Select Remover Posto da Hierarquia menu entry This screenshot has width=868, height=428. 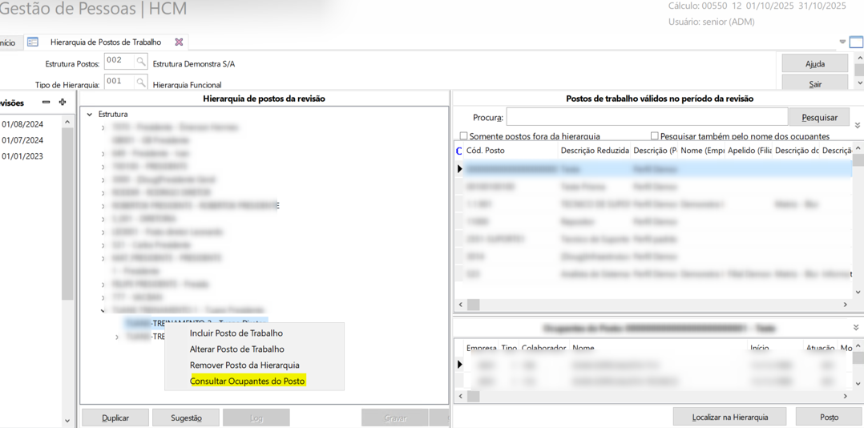(x=244, y=365)
